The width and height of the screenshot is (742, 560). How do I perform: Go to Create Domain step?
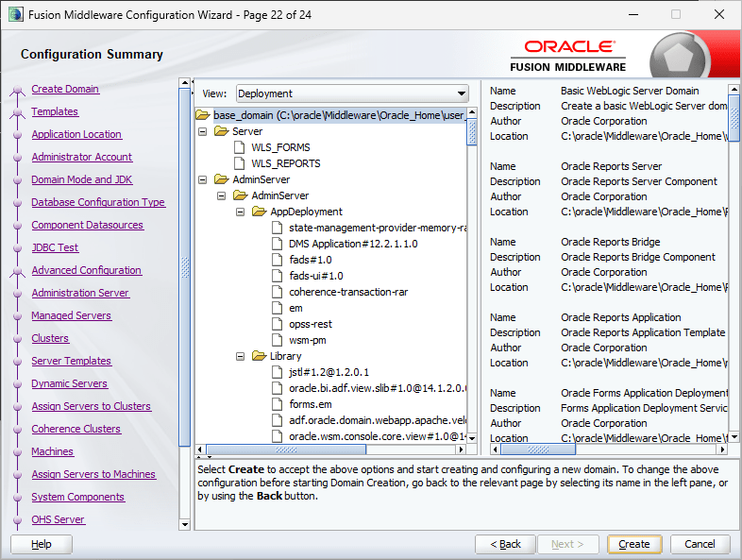click(x=65, y=89)
